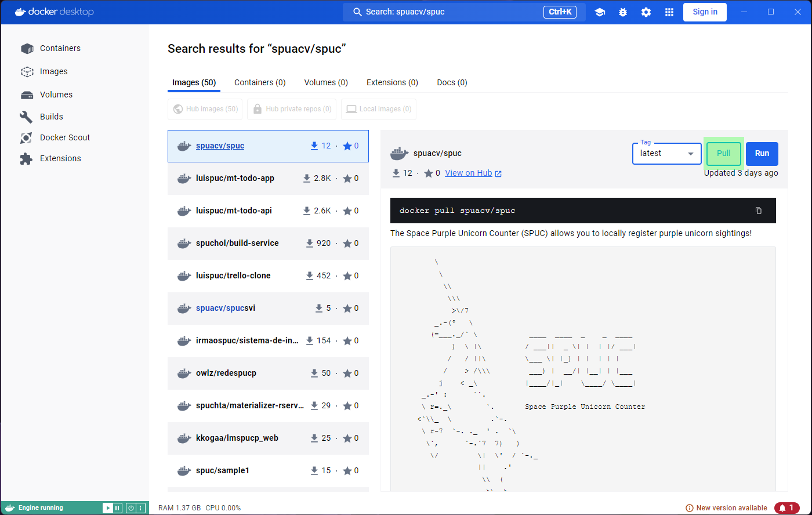Click the whale icon in status bar
Viewport: 812px width, 515px height.
(9, 508)
